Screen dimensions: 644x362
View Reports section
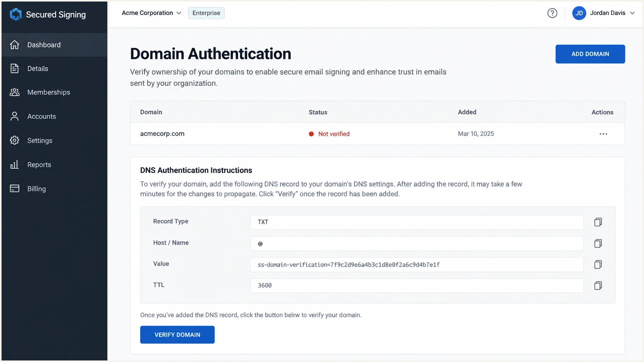pyautogui.click(x=54, y=165)
